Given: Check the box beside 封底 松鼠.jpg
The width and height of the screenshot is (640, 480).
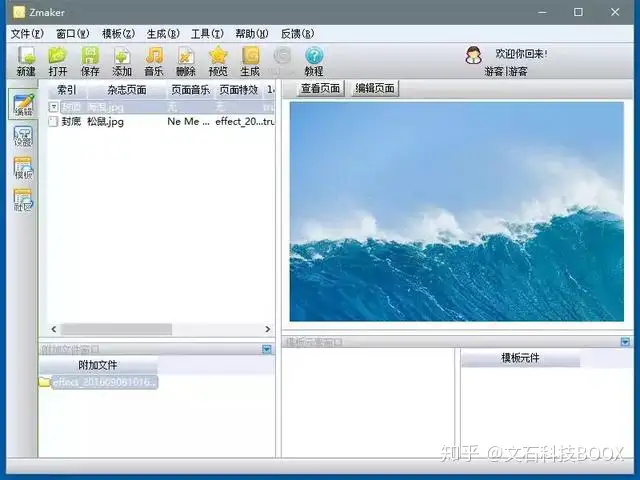Looking at the screenshot, I should tap(53, 121).
